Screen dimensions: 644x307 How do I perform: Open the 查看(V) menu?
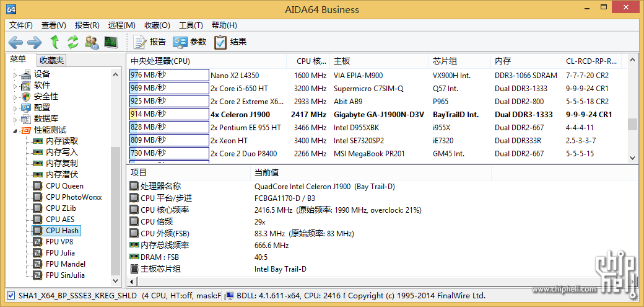[x=54, y=25]
